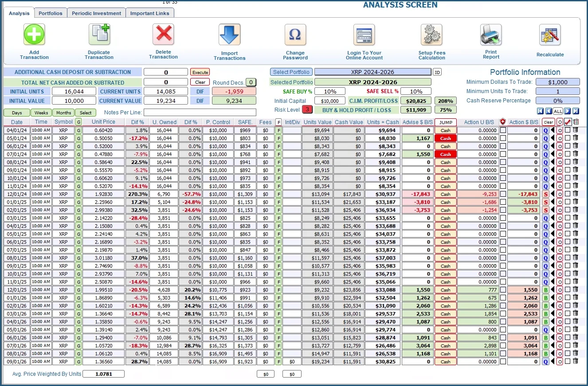
Task: Click the Additional Cash Deposit input field
Action: 166,72
